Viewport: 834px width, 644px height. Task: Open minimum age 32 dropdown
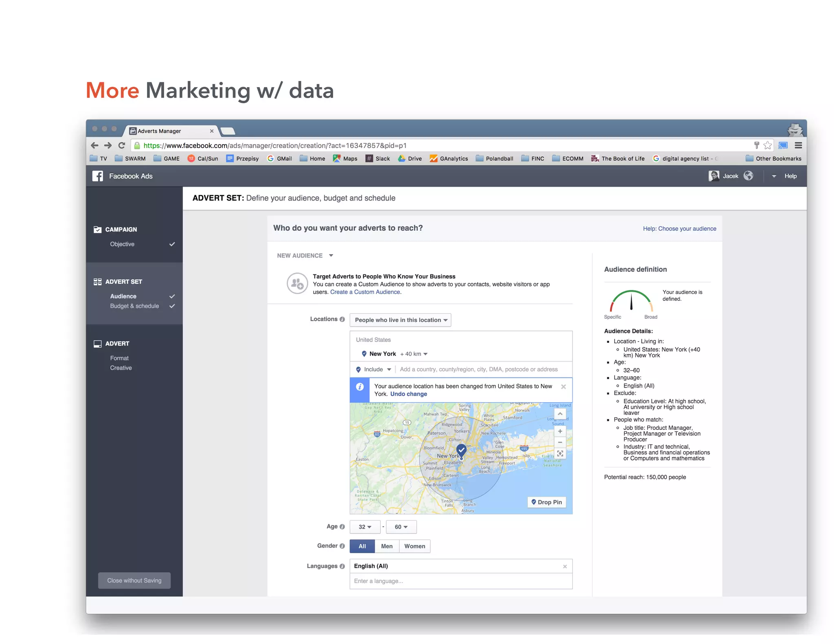pyautogui.click(x=365, y=527)
